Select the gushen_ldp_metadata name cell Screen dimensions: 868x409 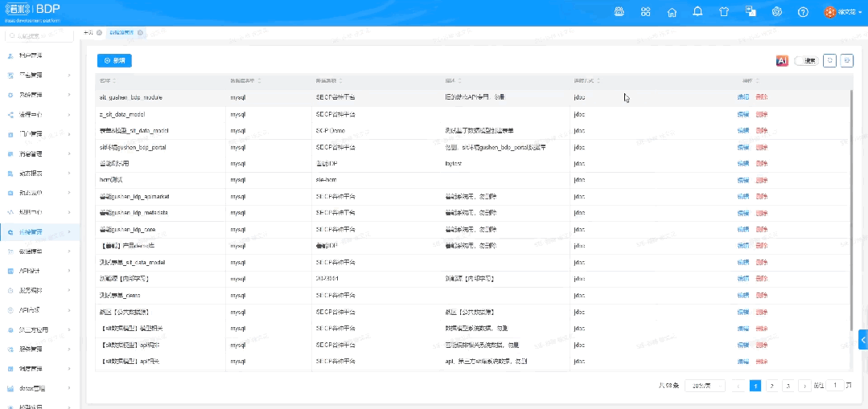tap(134, 213)
